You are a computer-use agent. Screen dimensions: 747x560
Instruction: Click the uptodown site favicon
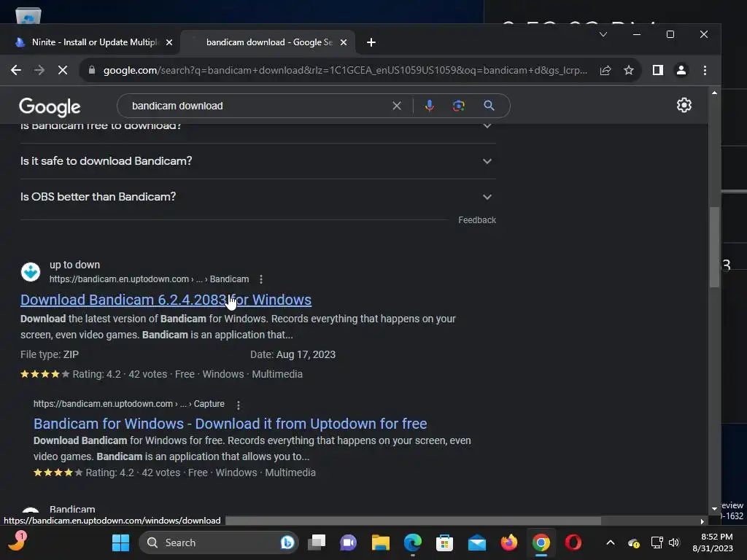(31, 272)
